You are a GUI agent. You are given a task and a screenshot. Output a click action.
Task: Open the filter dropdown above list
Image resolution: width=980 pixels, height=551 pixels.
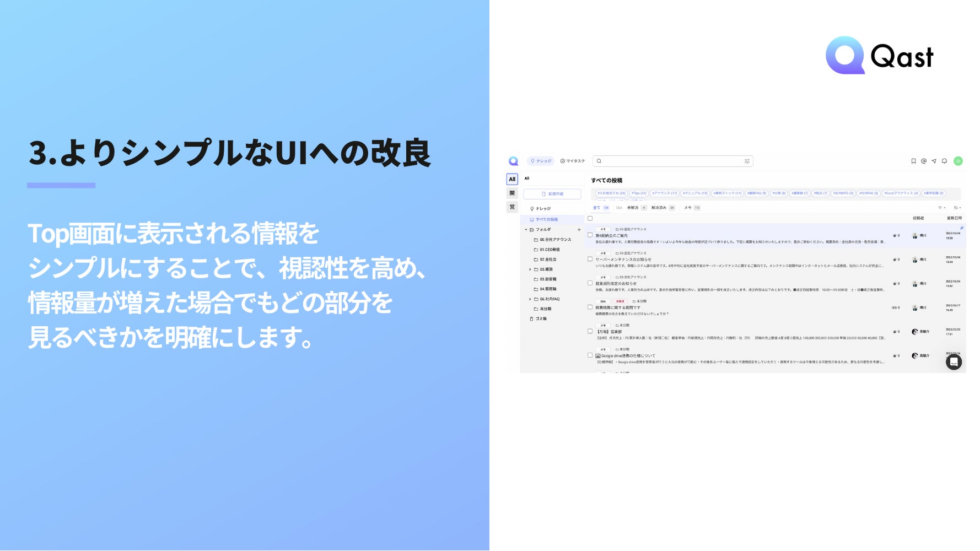(x=942, y=208)
